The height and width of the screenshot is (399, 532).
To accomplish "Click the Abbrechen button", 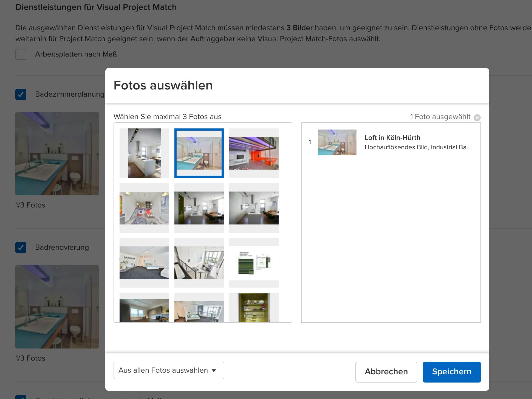I will pyautogui.click(x=386, y=372).
